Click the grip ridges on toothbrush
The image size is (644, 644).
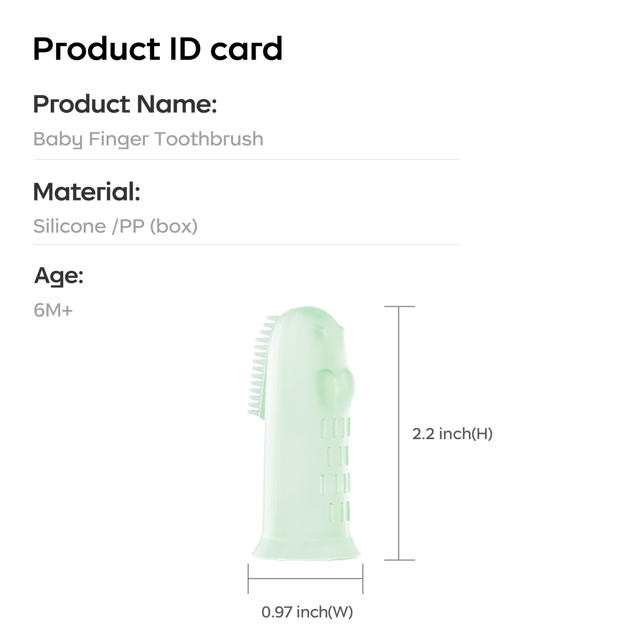tap(335, 470)
